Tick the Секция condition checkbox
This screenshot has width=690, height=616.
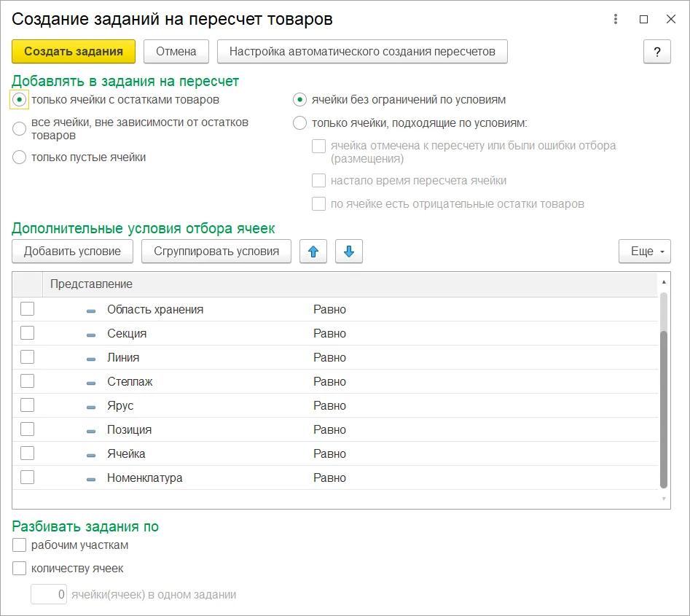tap(27, 333)
